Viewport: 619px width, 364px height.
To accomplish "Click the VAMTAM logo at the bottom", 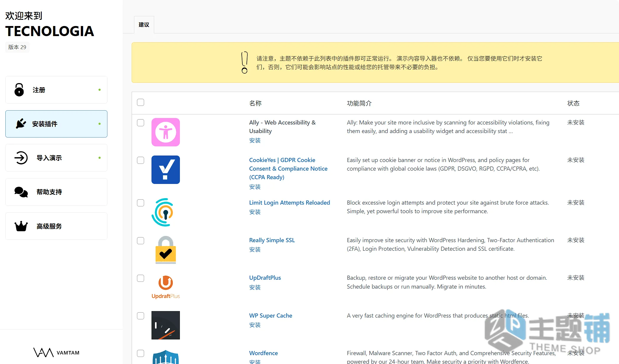I will pyautogui.click(x=56, y=352).
